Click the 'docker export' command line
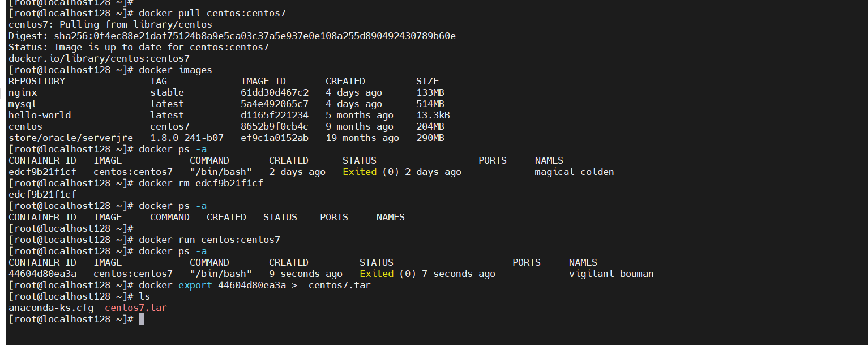868x345 pixels. [x=255, y=285]
